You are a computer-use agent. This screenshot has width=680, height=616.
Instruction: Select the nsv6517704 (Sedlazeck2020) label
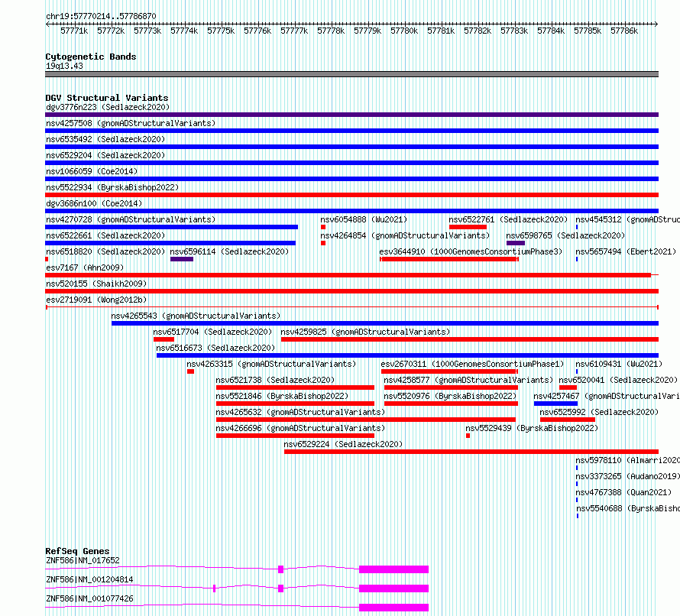click(x=212, y=332)
